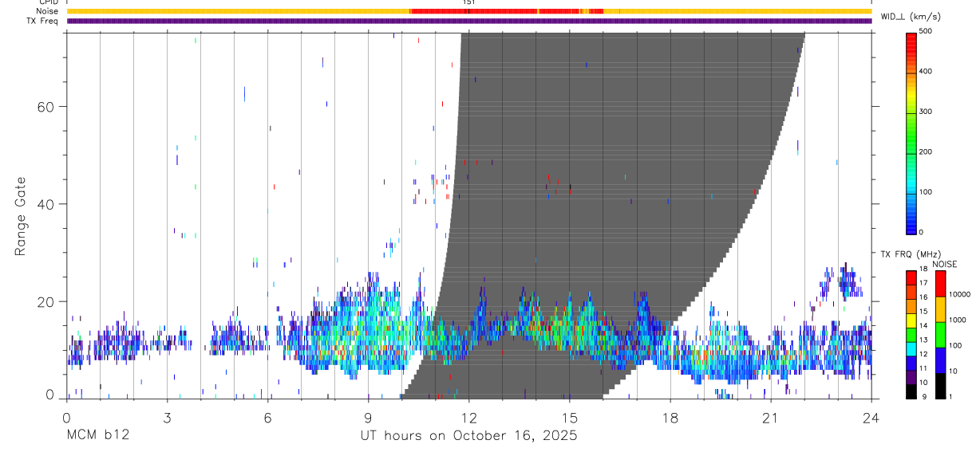Viewport: 980px width, 452px height.
Task: Click range gate tick label '40'
Action: pyautogui.click(x=45, y=204)
